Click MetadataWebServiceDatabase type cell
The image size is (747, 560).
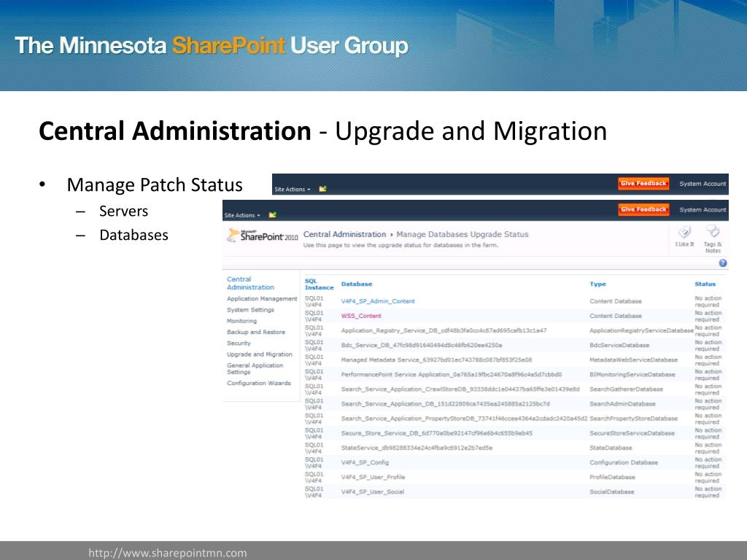click(x=634, y=360)
